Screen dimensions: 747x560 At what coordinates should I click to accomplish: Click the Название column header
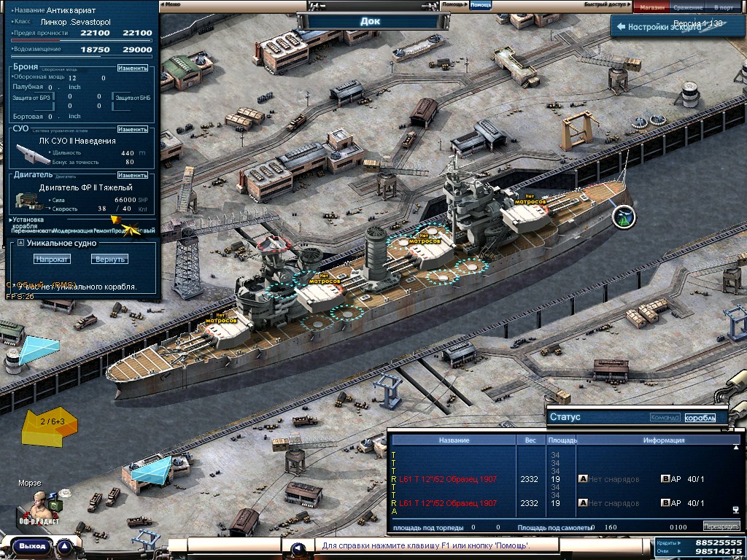click(x=454, y=440)
